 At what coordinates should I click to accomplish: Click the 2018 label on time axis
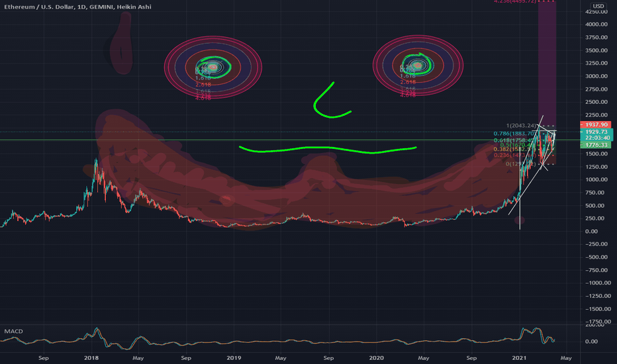click(91, 358)
